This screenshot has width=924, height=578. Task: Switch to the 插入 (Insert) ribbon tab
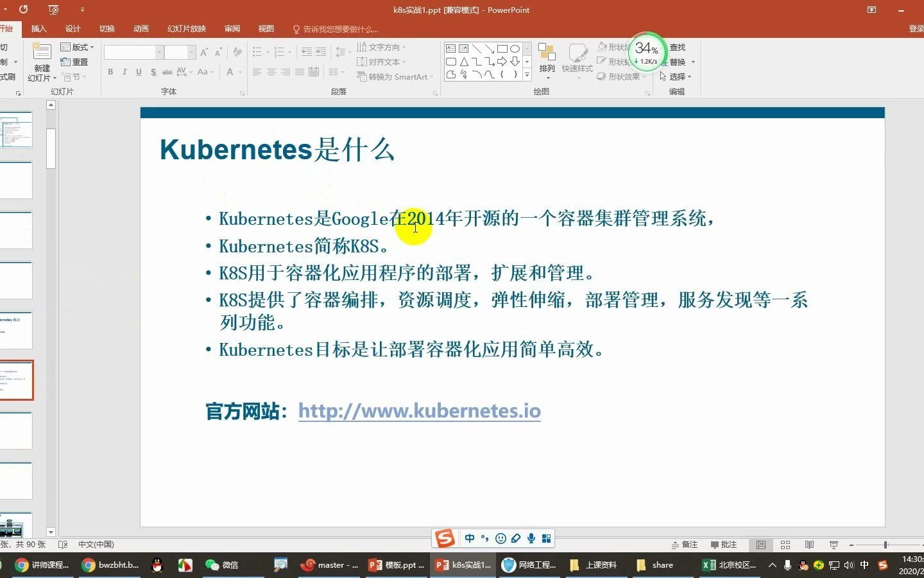coord(39,28)
